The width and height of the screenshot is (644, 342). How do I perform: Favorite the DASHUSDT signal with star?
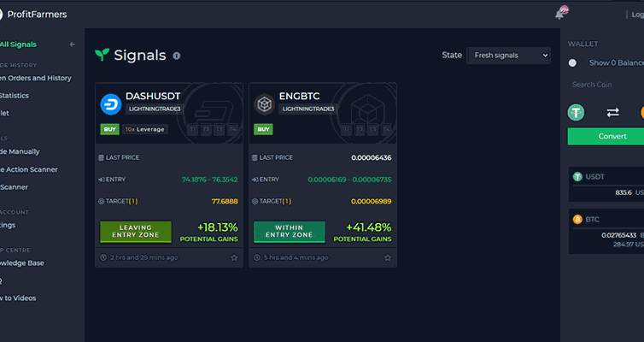(x=234, y=257)
